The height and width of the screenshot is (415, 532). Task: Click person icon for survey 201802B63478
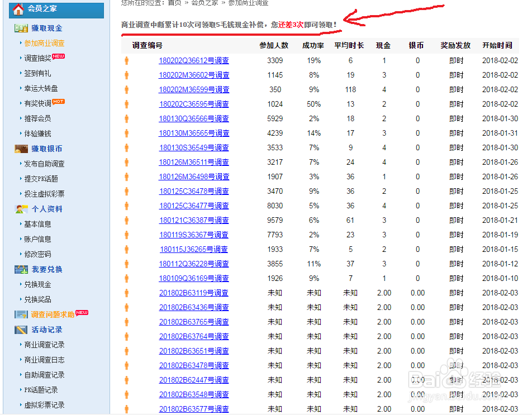[126, 365]
